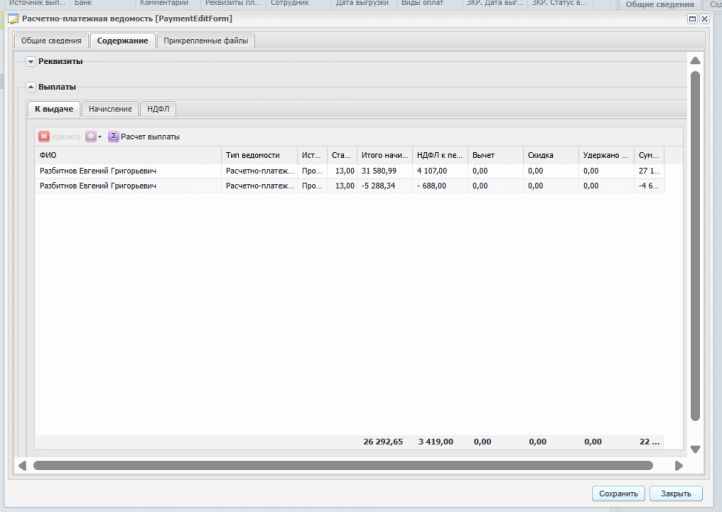722x512 pixels.
Task: Click the horizontal scrollbar thumb
Action: point(343,465)
